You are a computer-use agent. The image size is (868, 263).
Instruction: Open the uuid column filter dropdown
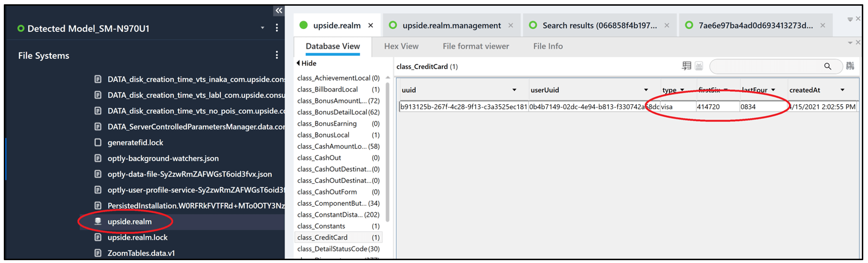point(514,90)
